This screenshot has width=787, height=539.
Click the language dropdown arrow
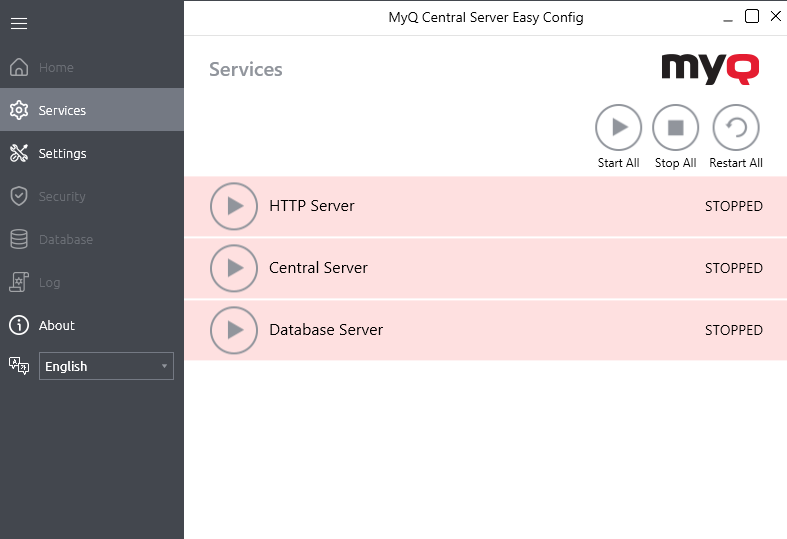tap(164, 367)
